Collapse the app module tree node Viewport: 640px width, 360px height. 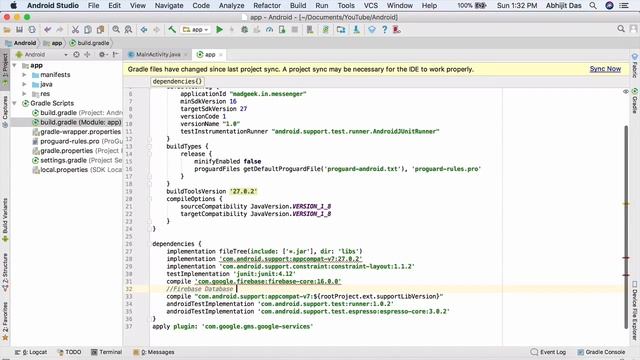point(15,65)
